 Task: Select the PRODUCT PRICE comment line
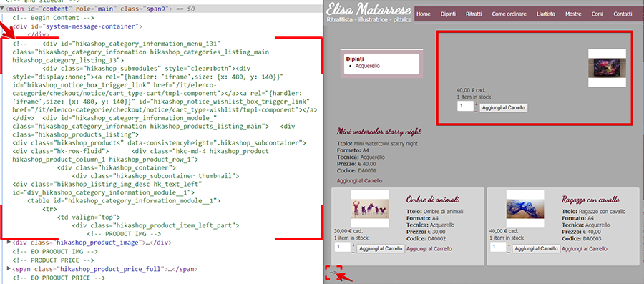(54, 260)
